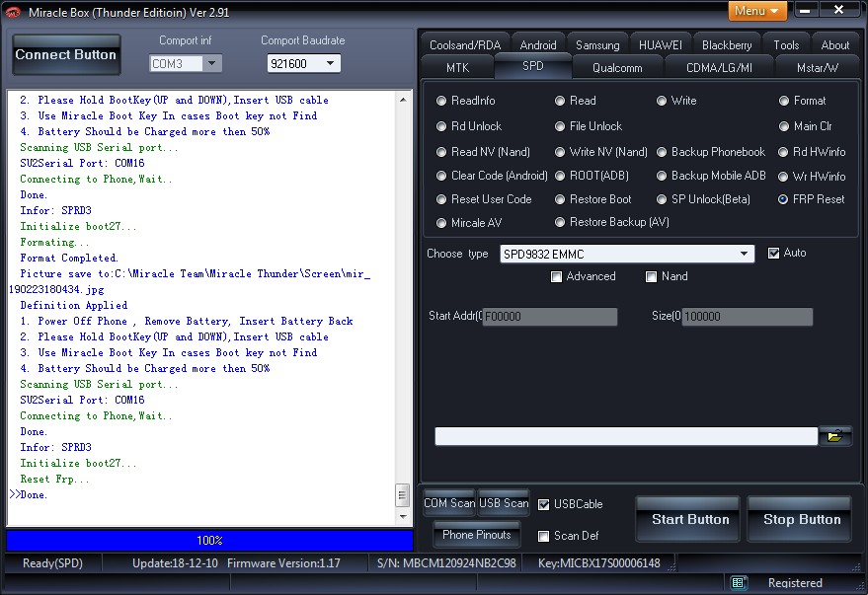This screenshot has width=868, height=595.
Task: Switch to the Blackberry tab
Action: tap(726, 44)
